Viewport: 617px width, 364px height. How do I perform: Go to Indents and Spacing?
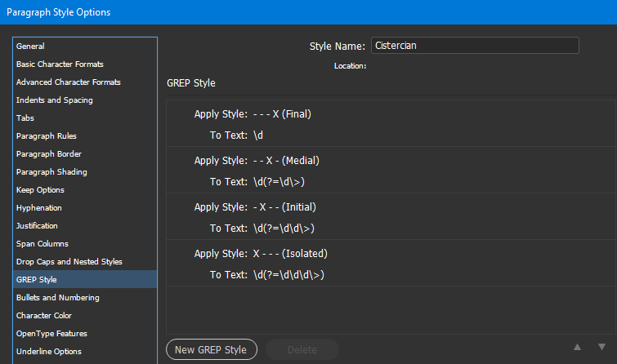[55, 100]
